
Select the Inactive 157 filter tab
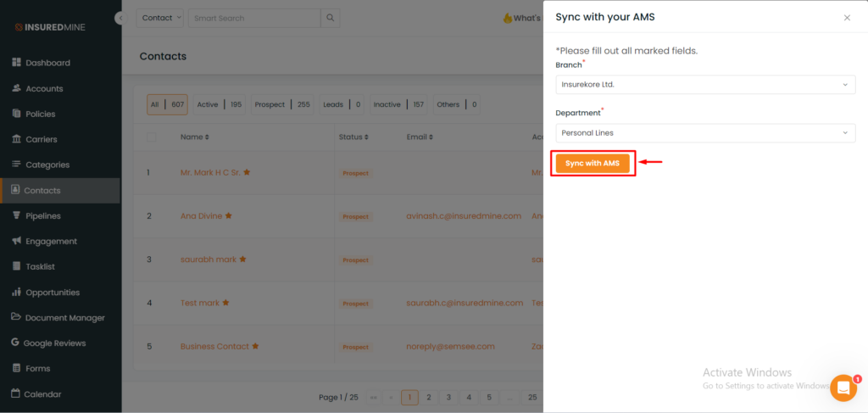point(398,104)
